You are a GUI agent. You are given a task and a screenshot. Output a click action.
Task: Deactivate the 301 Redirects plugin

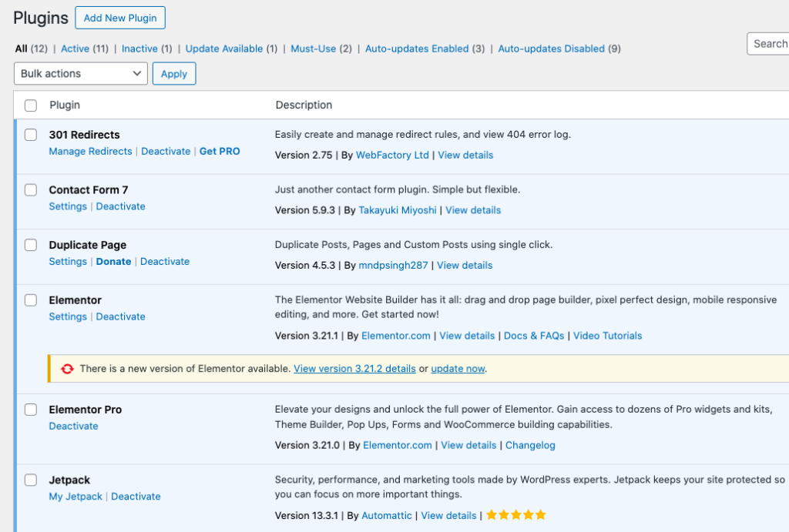(x=166, y=152)
